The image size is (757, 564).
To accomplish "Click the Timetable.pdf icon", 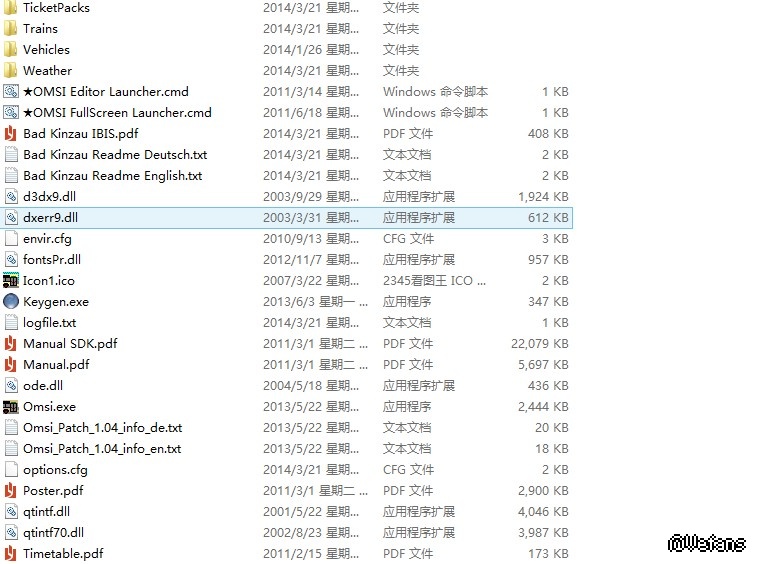I will (x=11, y=554).
